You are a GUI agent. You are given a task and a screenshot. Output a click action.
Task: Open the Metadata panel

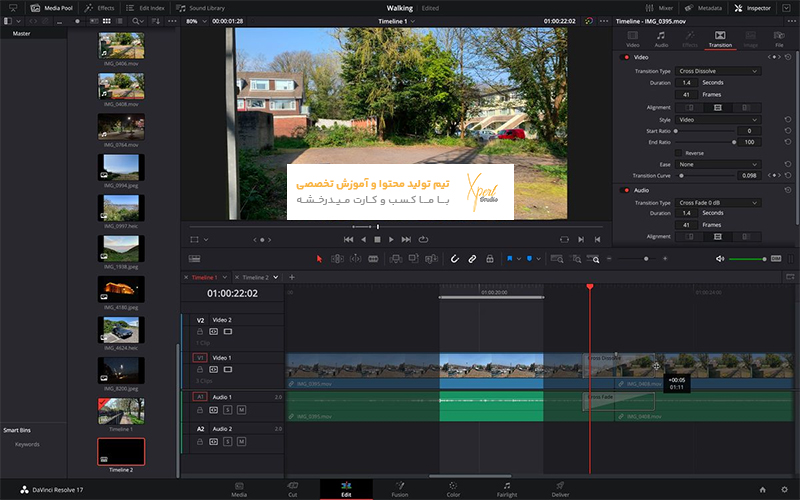point(703,8)
